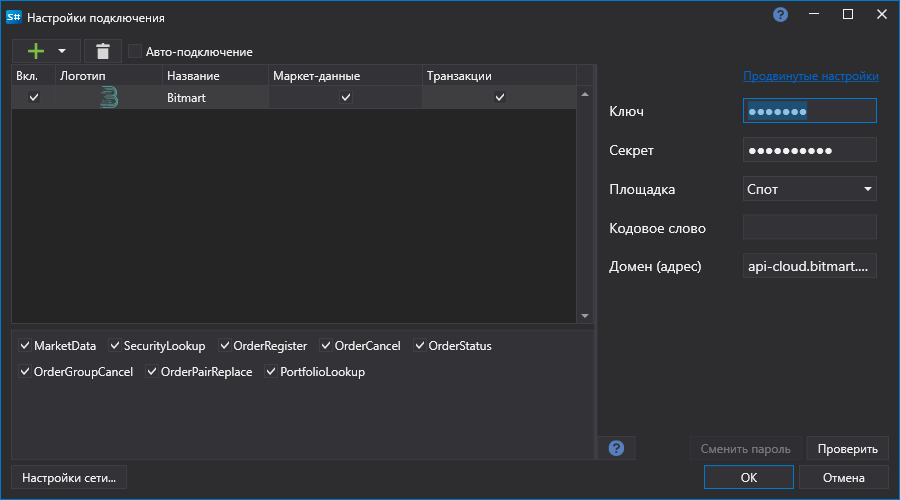This screenshot has width=900, height=500.
Task: Uncheck the SecurityLookup checkbox
Action: [x=115, y=346]
